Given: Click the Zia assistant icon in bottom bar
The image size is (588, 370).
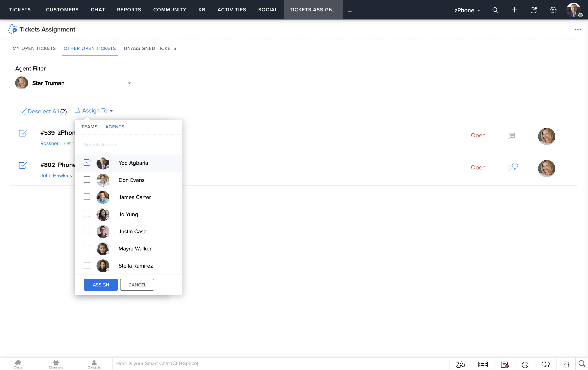Looking at the screenshot, I should (461, 364).
